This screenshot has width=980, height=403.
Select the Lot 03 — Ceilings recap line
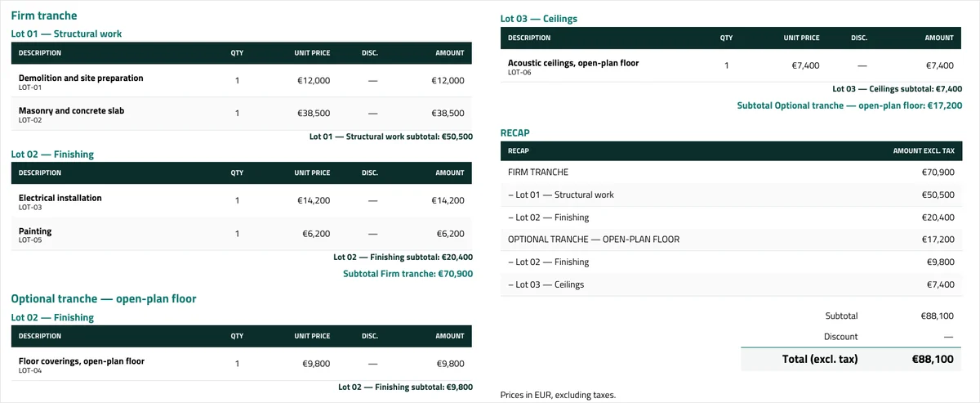click(731, 284)
